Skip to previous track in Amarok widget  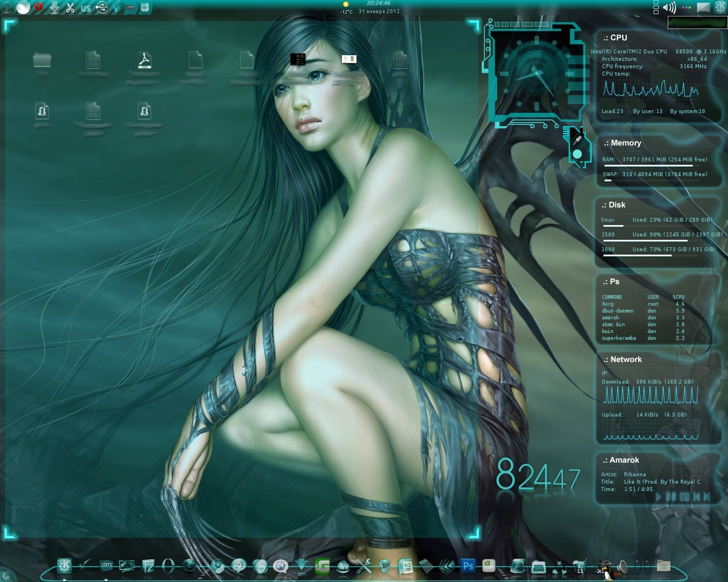tap(696, 497)
